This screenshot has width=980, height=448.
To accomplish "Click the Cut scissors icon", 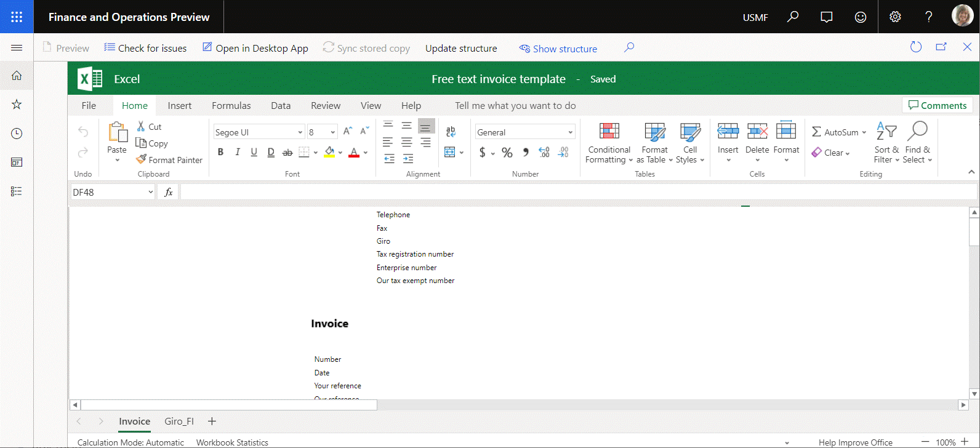I will tap(141, 127).
